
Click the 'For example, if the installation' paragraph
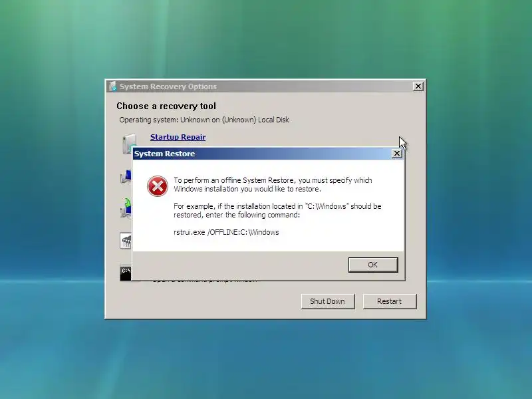(x=277, y=210)
